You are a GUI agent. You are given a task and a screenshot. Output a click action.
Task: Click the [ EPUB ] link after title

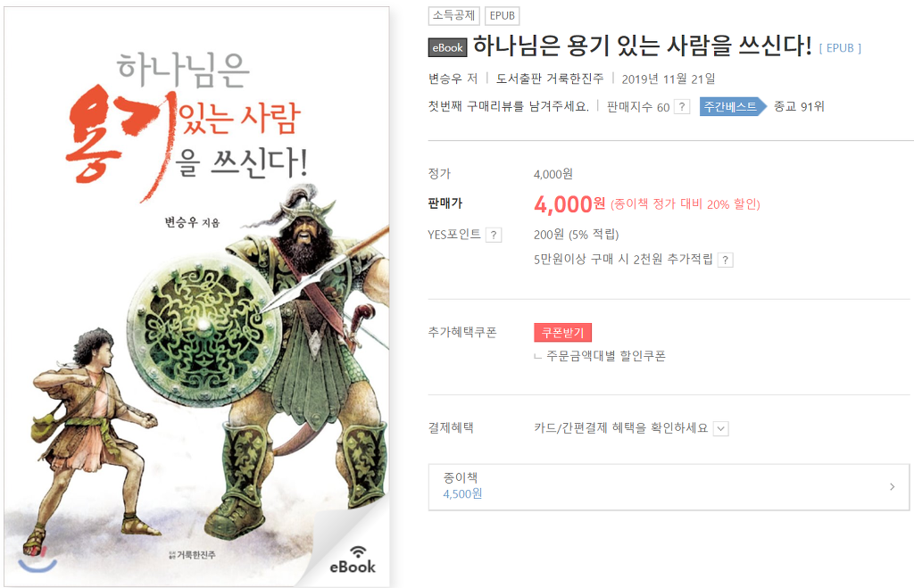840,48
